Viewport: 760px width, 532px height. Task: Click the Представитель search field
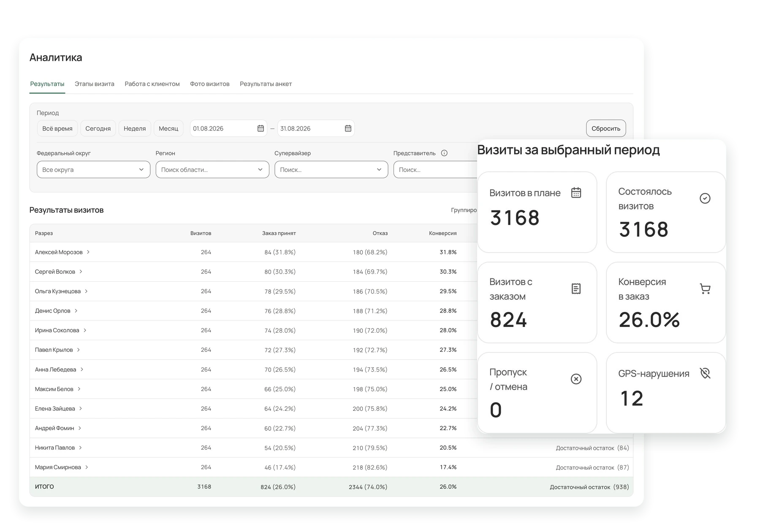point(435,170)
